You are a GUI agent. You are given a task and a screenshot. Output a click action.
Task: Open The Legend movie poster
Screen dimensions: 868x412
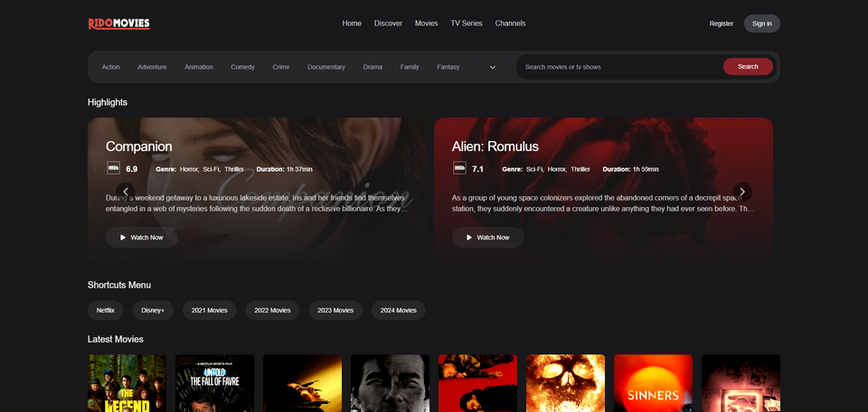(127, 383)
